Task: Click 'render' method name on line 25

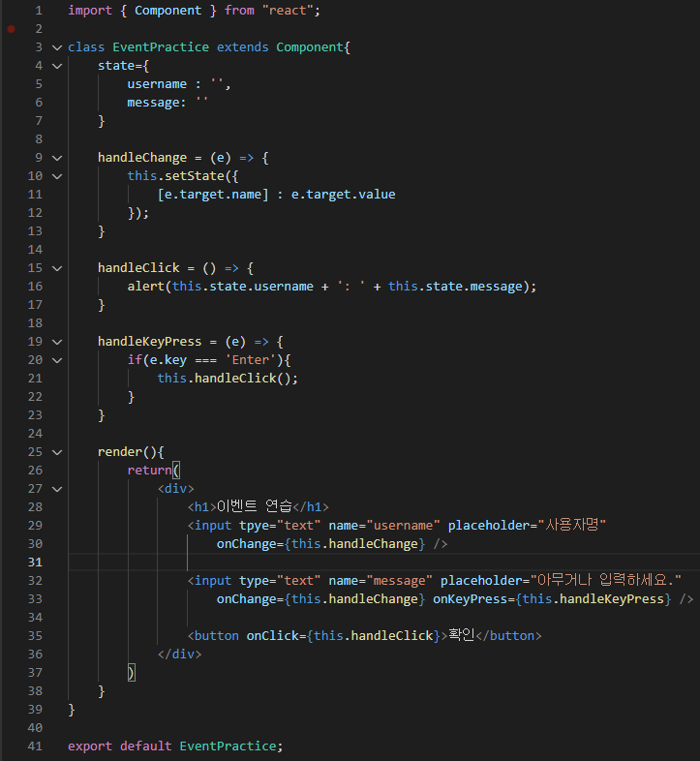Action: click(x=120, y=452)
